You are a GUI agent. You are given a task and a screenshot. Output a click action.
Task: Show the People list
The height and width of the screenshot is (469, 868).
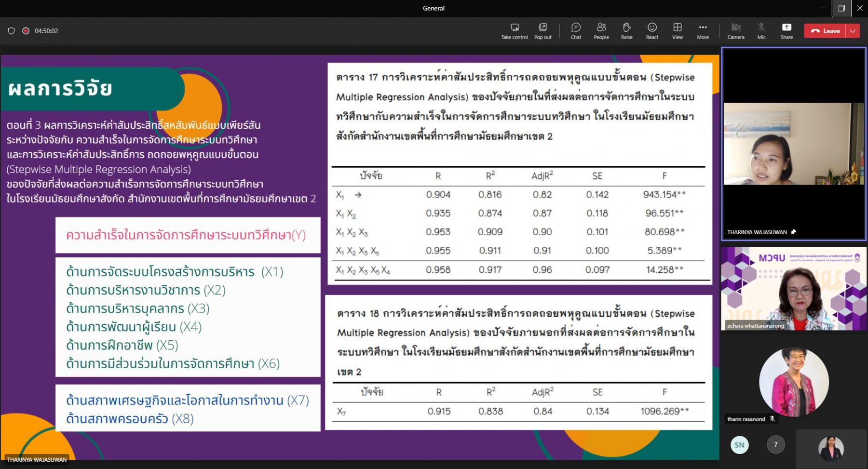coord(601,31)
